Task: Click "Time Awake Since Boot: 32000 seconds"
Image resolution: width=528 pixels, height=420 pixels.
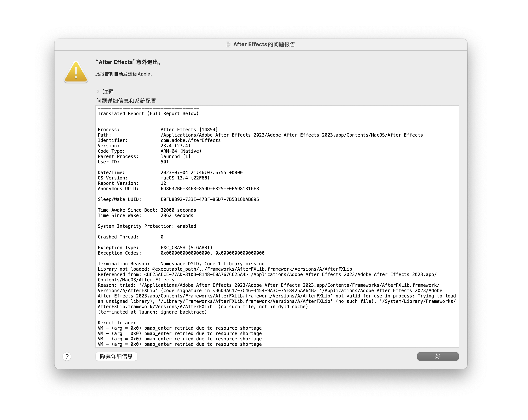Action: coord(147,210)
